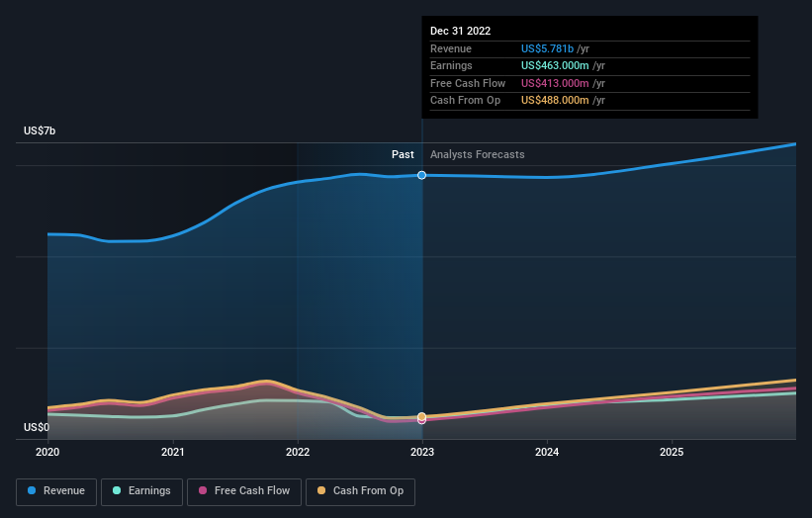The width and height of the screenshot is (812, 518).
Task: Click the Cash From Op label in tooltip
Action: 465,101
